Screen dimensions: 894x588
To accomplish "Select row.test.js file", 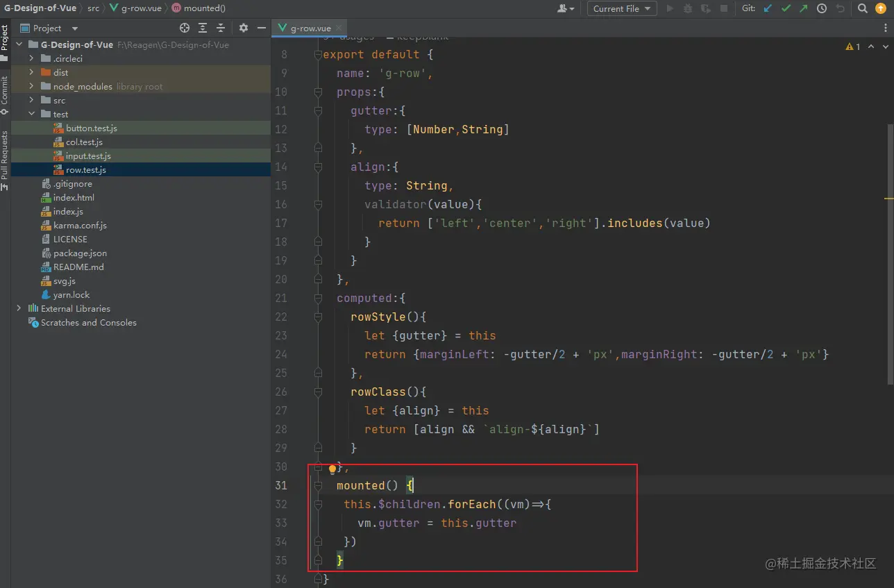I will (86, 169).
